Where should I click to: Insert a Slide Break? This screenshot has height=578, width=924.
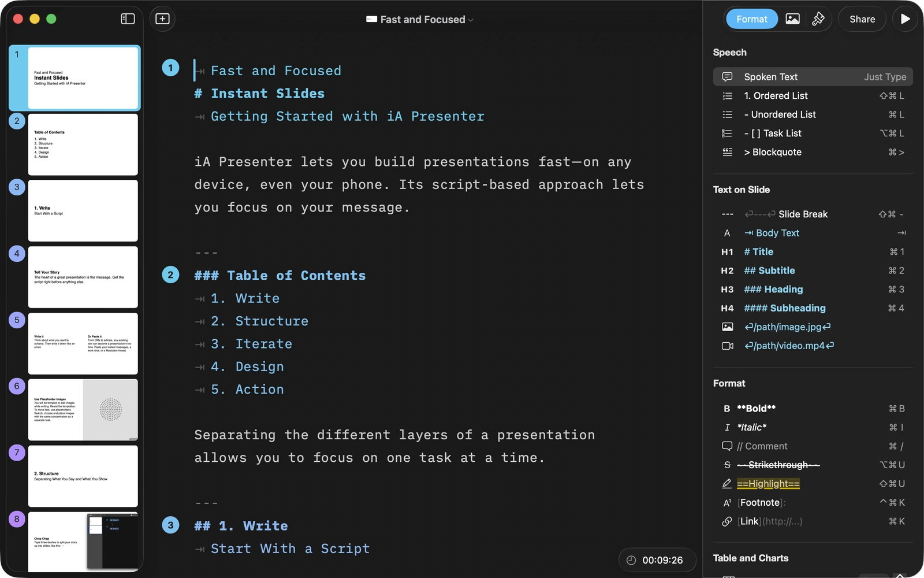click(813, 214)
